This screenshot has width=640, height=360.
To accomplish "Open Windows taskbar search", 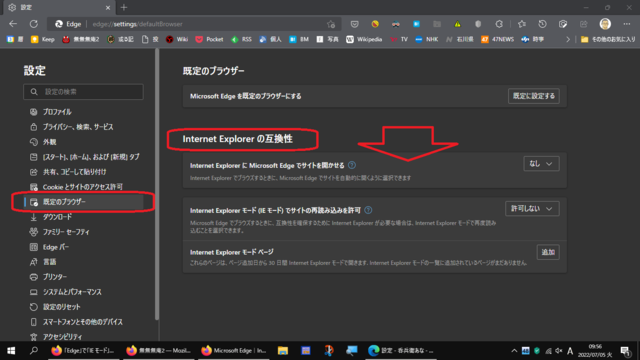I will point(34,351).
